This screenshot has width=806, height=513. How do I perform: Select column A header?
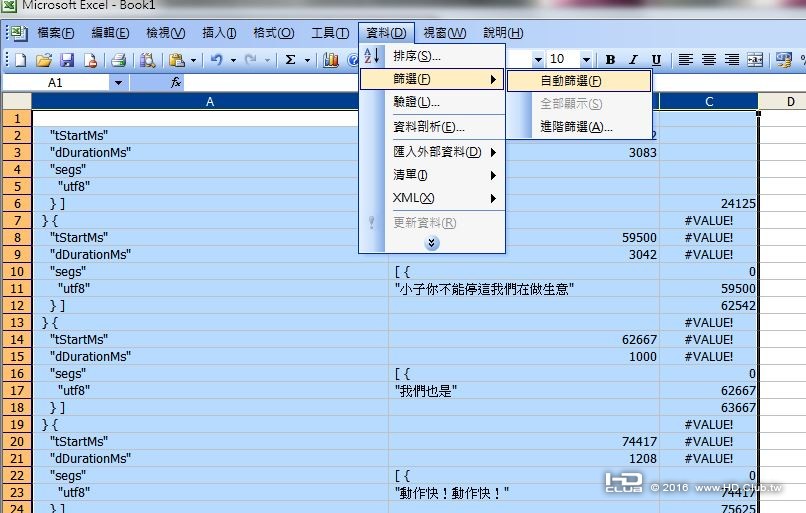tap(210, 102)
